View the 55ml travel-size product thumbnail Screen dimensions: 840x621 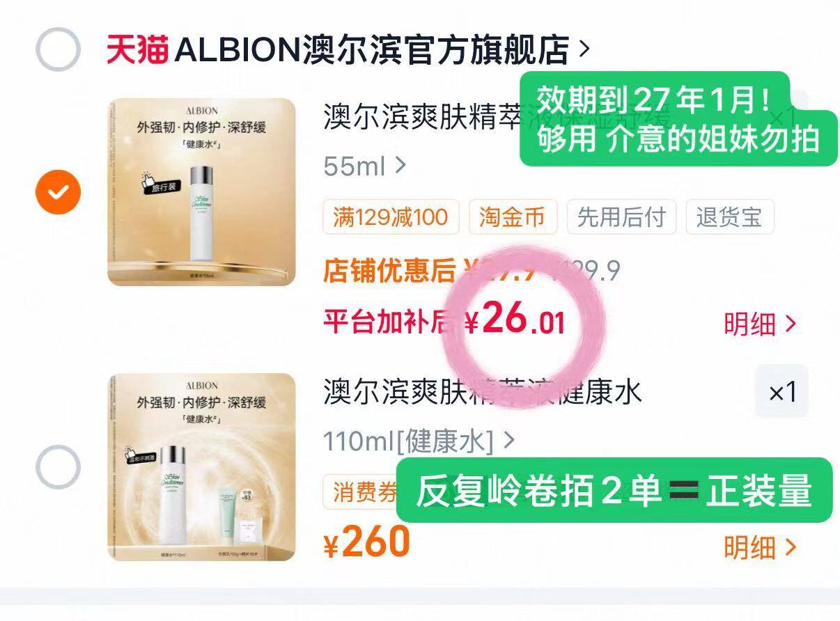coord(201,191)
